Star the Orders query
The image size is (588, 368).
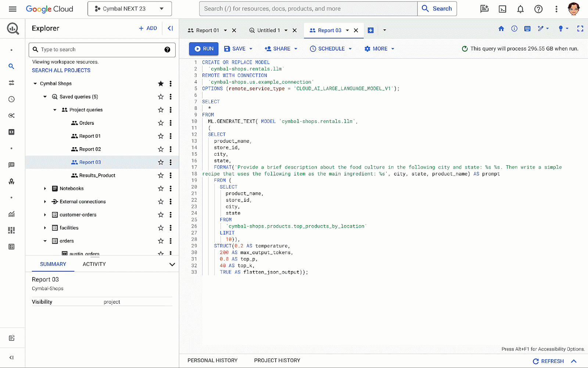coord(161,123)
